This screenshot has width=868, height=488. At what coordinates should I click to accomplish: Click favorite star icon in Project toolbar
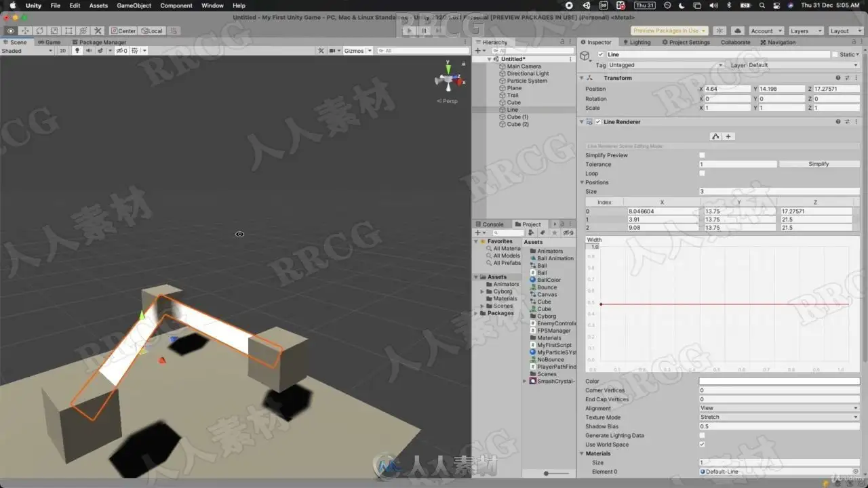554,233
